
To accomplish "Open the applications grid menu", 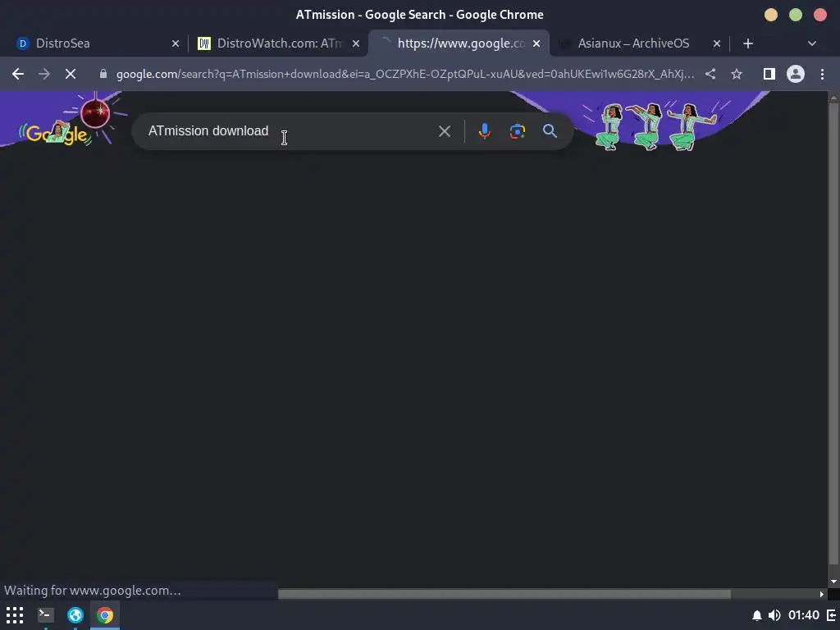I will (x=15, y=615).
